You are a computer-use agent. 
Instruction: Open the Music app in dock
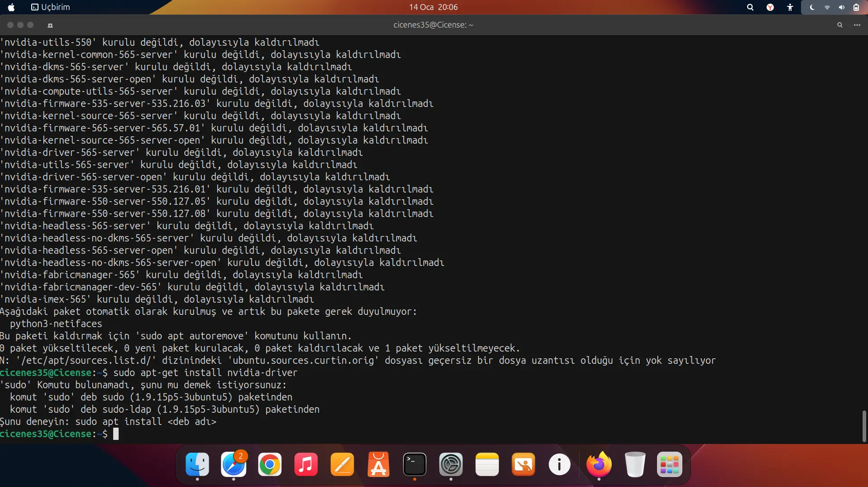coord(306,464)
